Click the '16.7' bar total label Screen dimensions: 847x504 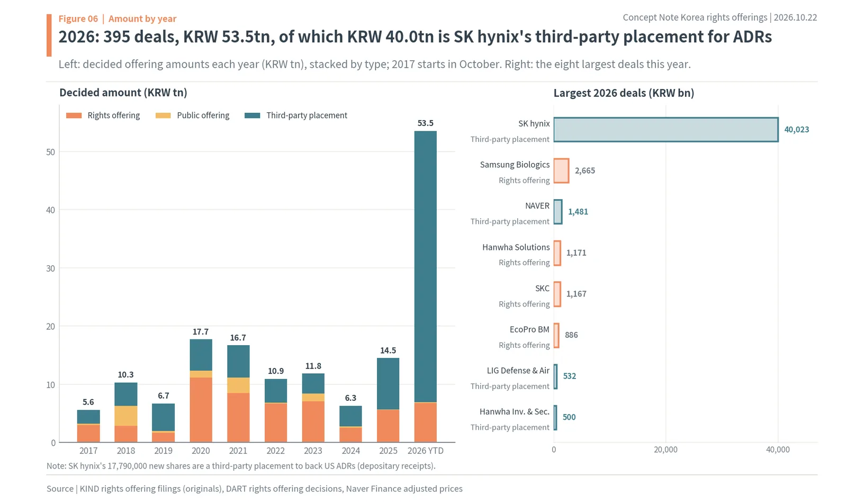(x=238, y=338)
